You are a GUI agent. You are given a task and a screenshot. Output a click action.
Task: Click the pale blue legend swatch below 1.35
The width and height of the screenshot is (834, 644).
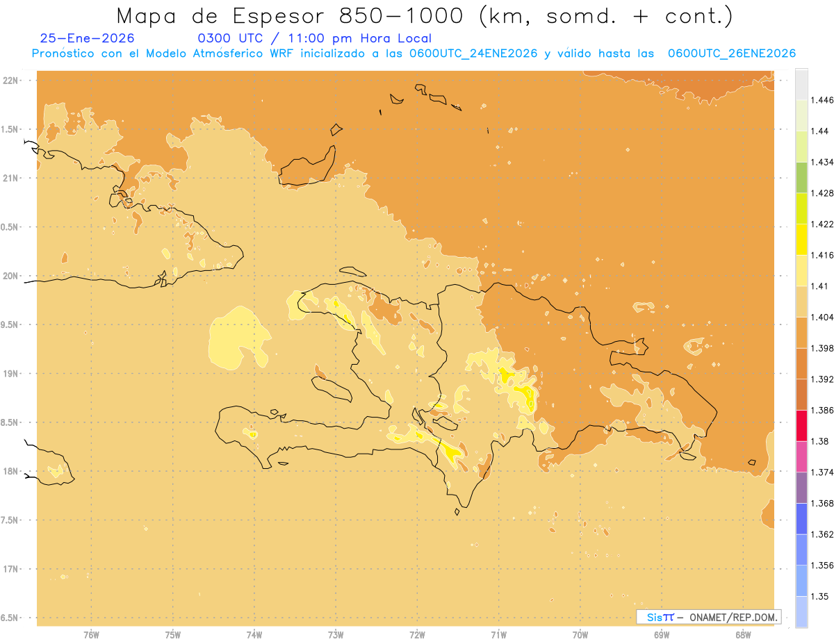click(801, 612)
